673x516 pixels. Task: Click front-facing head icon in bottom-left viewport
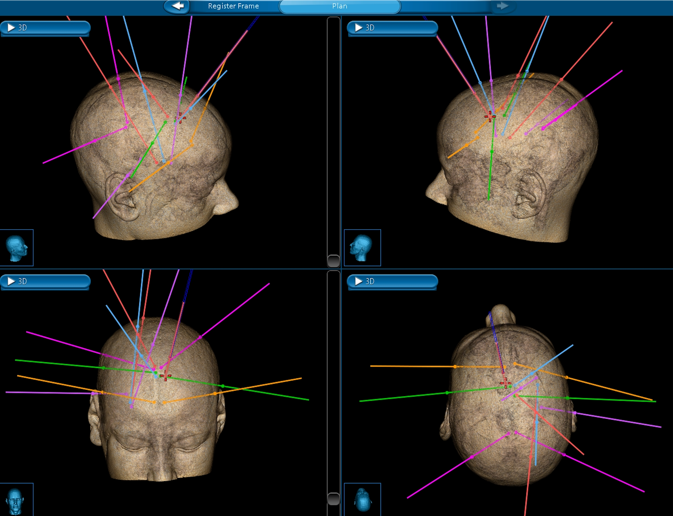click(17, 500)
